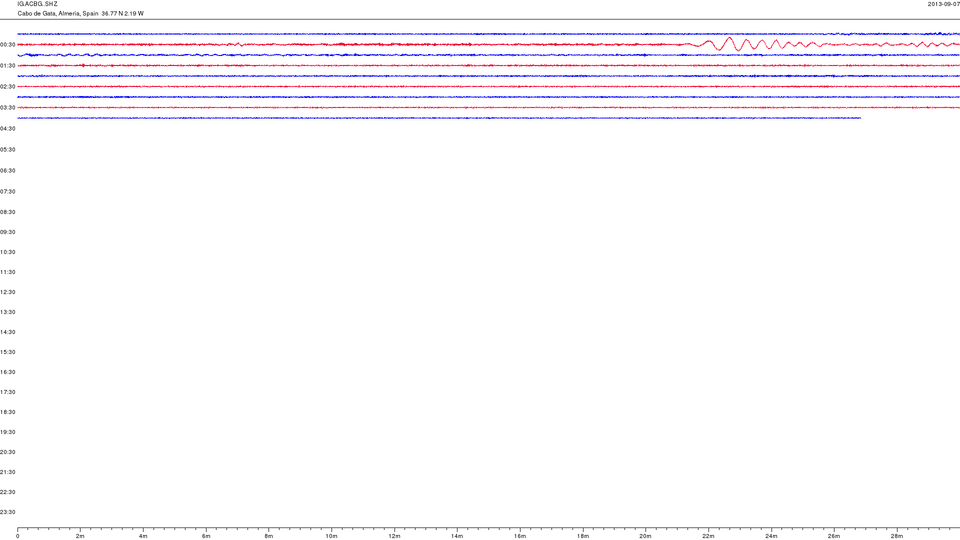Click the "01:30" time row label
Image resolution: width=960 pixels, height=540 pixels.
point(7,66)
